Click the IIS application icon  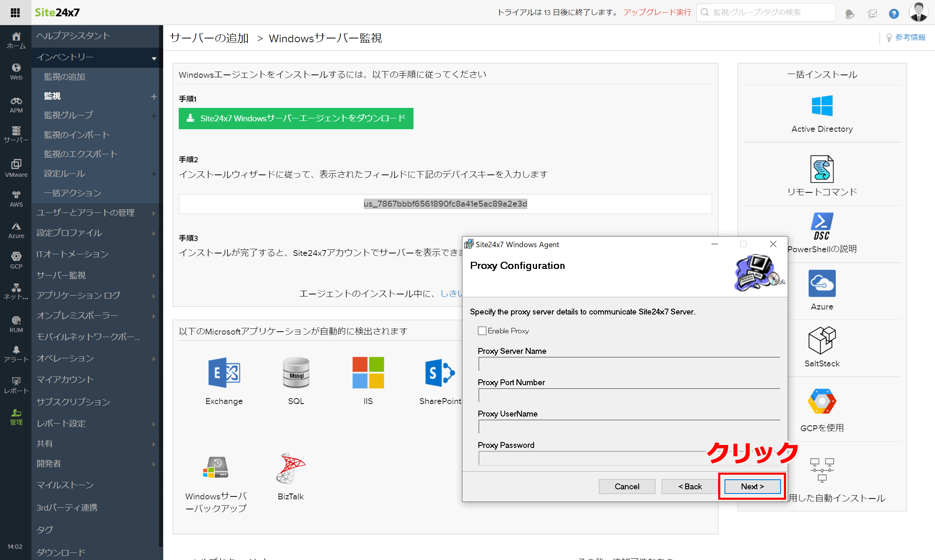[x=368, y=373]
